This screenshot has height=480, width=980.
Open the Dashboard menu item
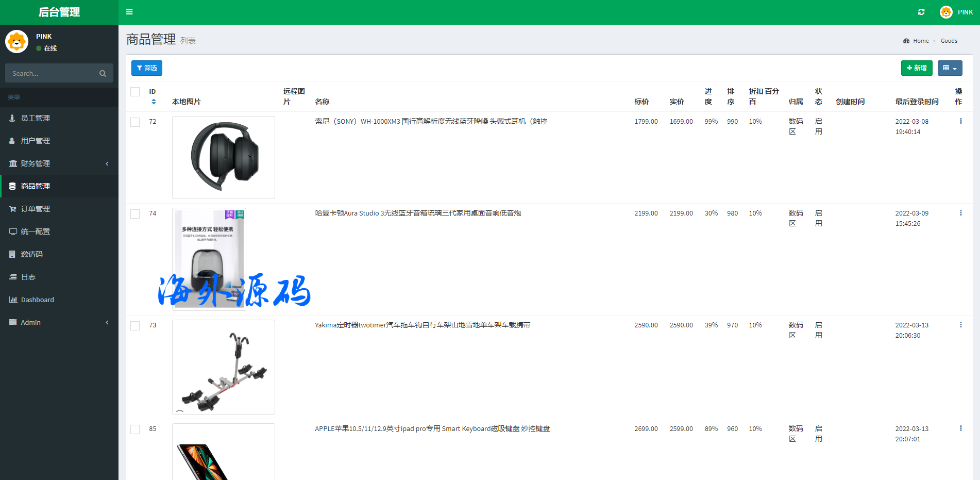[37, 300]
